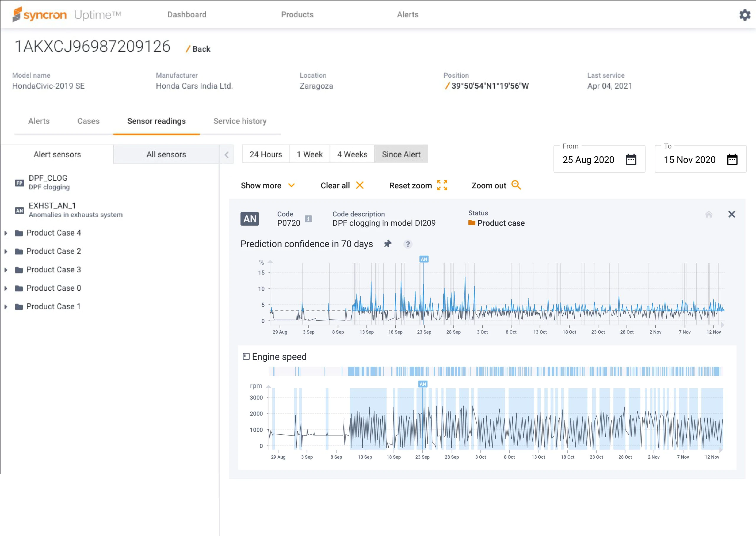Click the AN icon beside EXHST_AN_1

pos(19,211)
